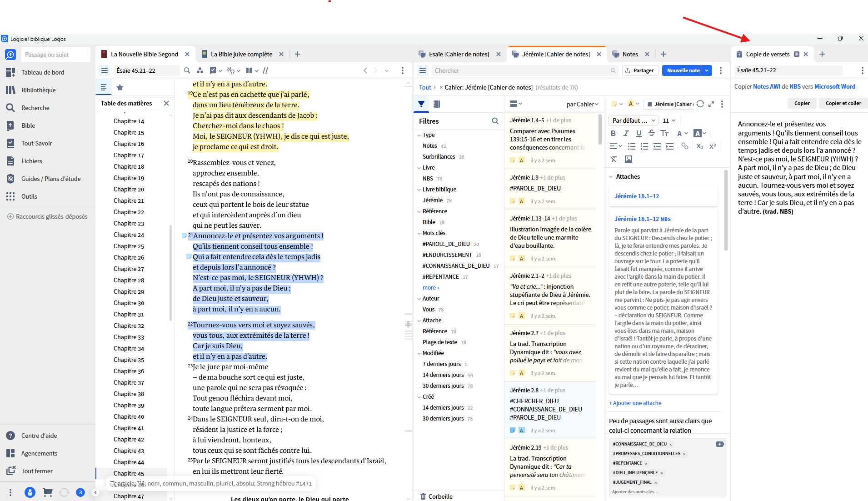Apply italic formatting in note editor
The width and height of the screenshot is (868, 501).
626,133
